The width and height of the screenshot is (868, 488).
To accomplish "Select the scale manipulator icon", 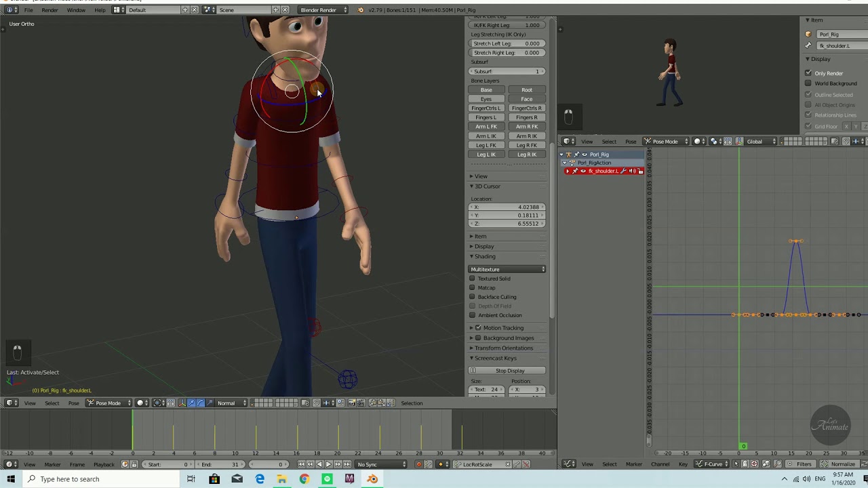I will click(209, 403).
